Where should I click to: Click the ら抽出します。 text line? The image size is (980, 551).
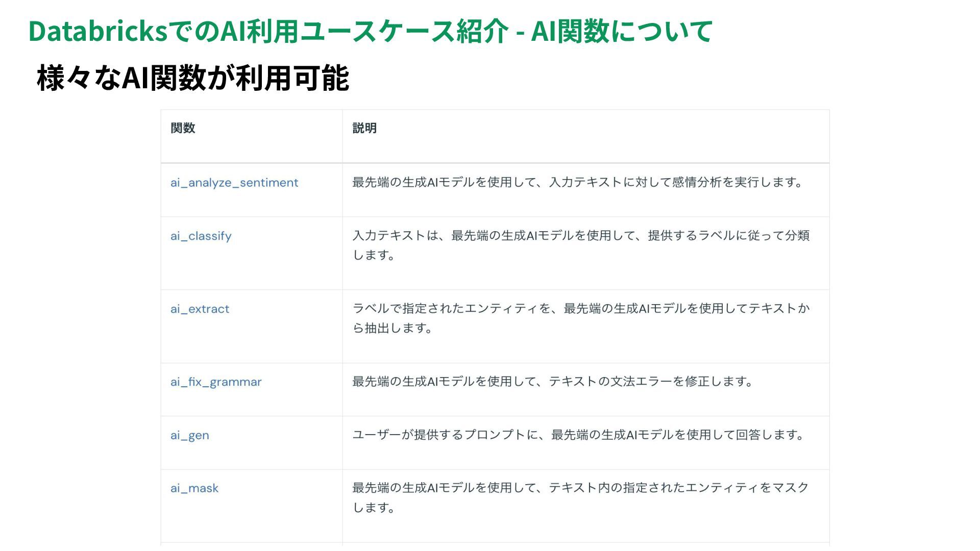click(393, 328)
